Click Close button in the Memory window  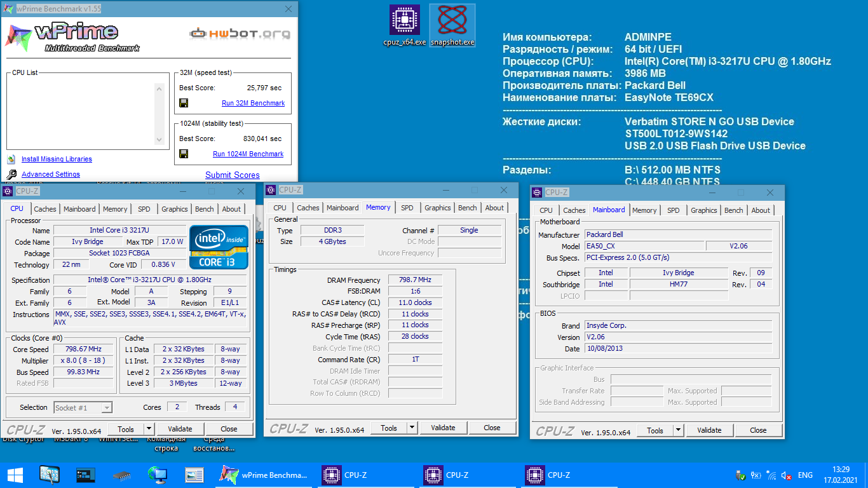tap(492, 428)
